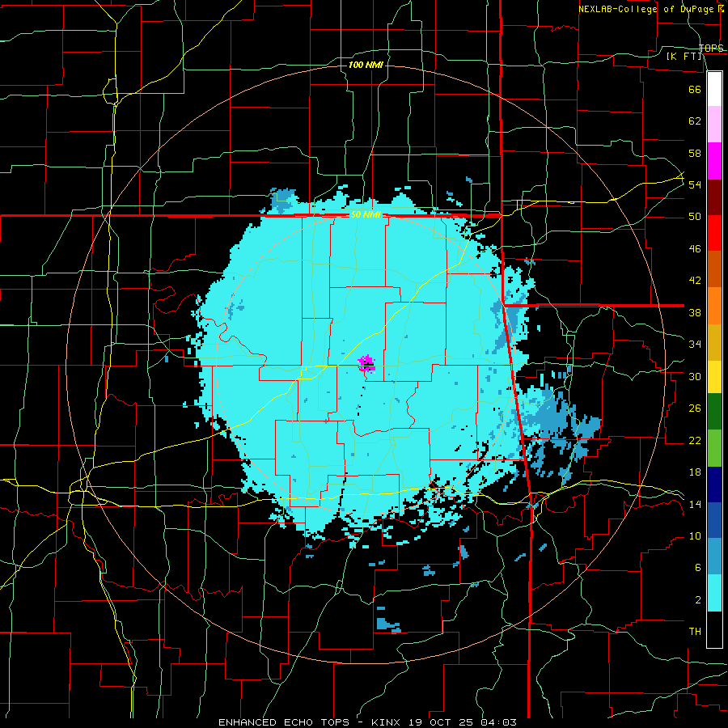Select the cyan legend swatch
The image size is (728, 728).
click(714, 593)
